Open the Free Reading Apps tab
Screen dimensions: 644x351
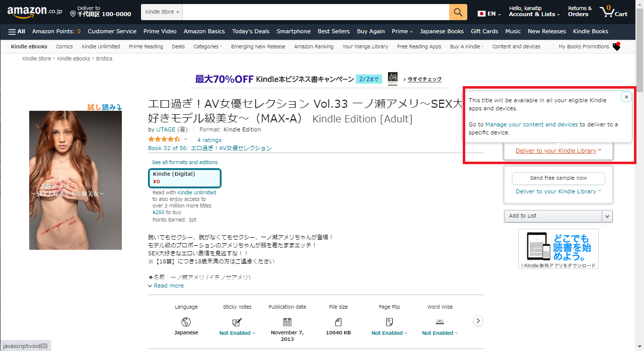coord(419,46)
